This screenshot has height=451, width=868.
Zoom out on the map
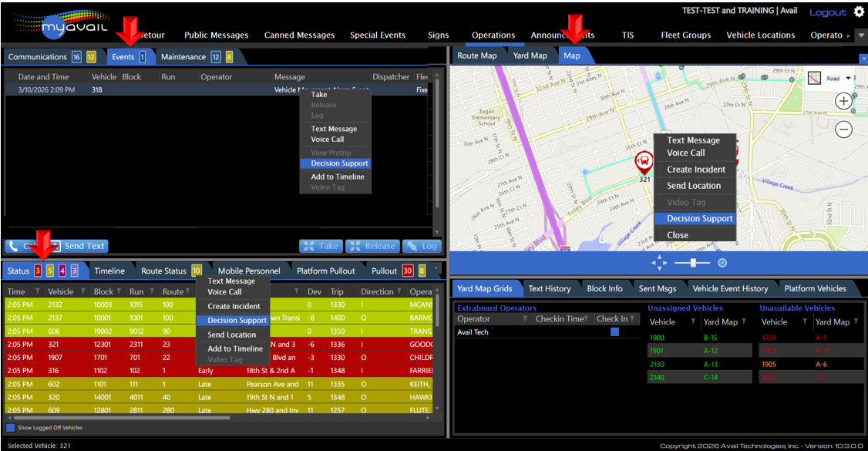(x=843, y=130)
